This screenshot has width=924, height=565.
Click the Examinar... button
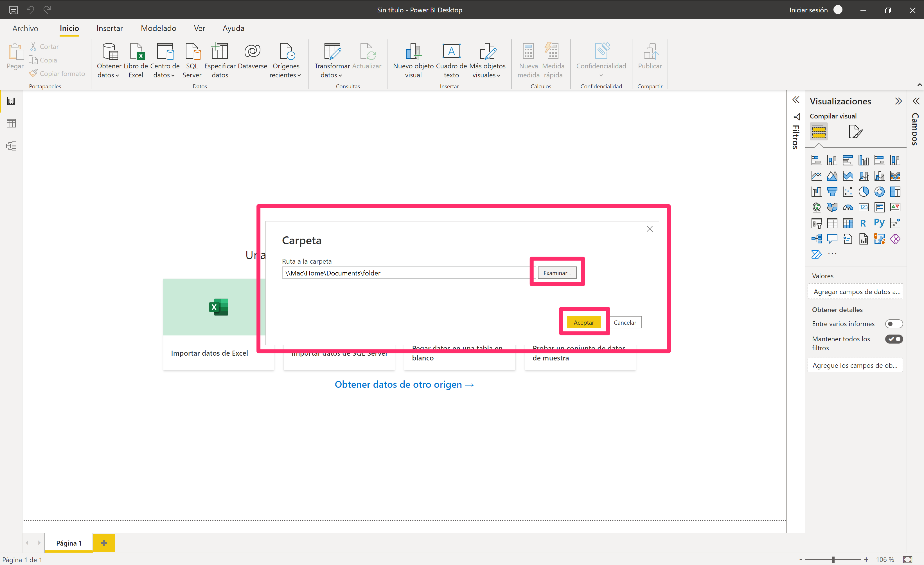557,273
